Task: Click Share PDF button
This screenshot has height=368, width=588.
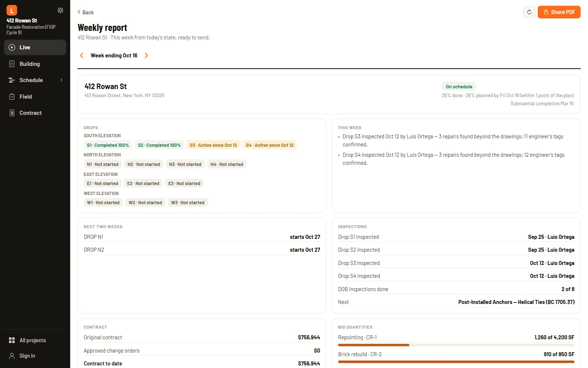Action: (x=559, y=12)
